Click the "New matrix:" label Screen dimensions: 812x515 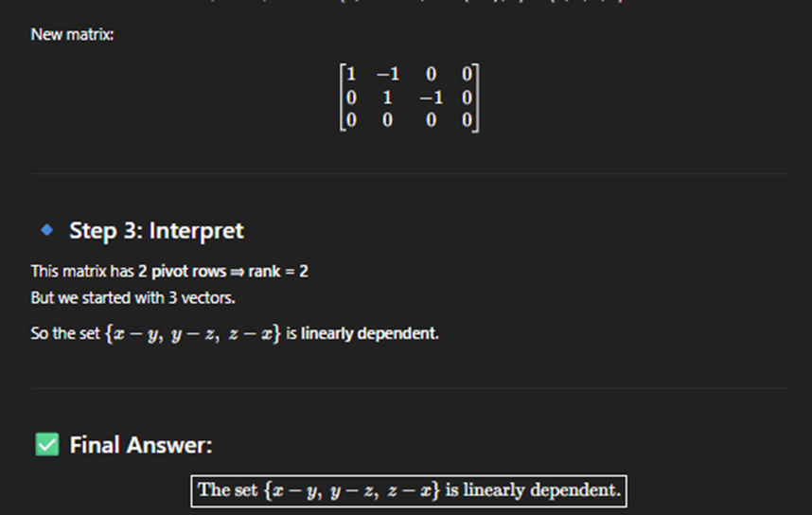coord(73,35)
